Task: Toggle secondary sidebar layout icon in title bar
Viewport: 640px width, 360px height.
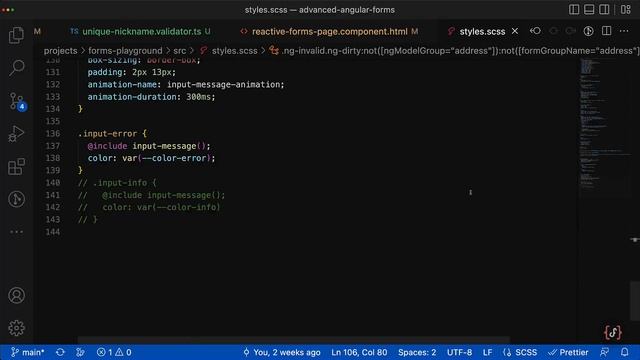Action: coord(604,9)
